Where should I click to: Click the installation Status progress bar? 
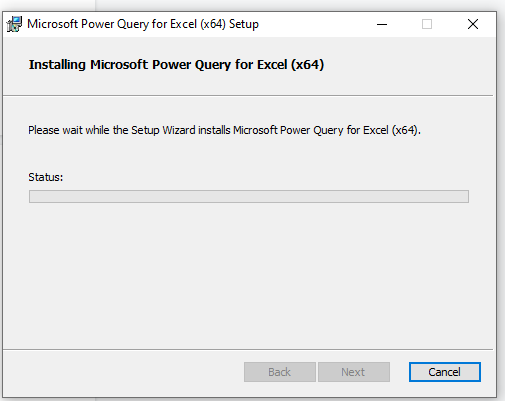point(249,196)
